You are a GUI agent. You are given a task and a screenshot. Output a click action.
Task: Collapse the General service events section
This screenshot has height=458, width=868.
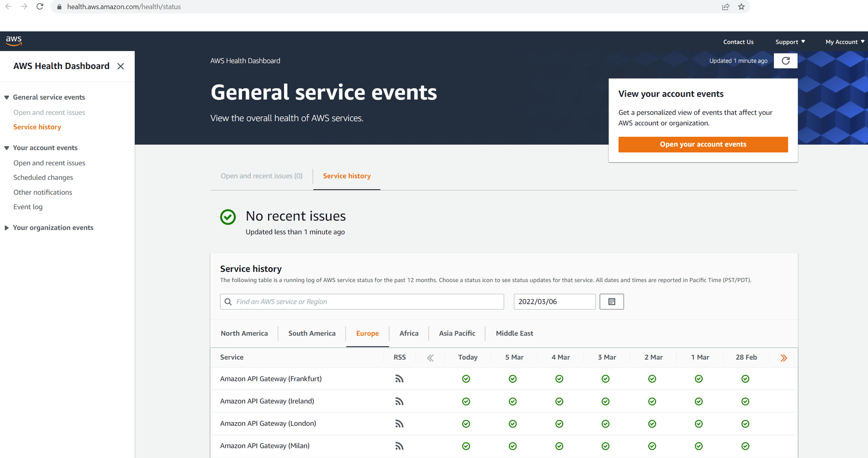click(7, 97)
